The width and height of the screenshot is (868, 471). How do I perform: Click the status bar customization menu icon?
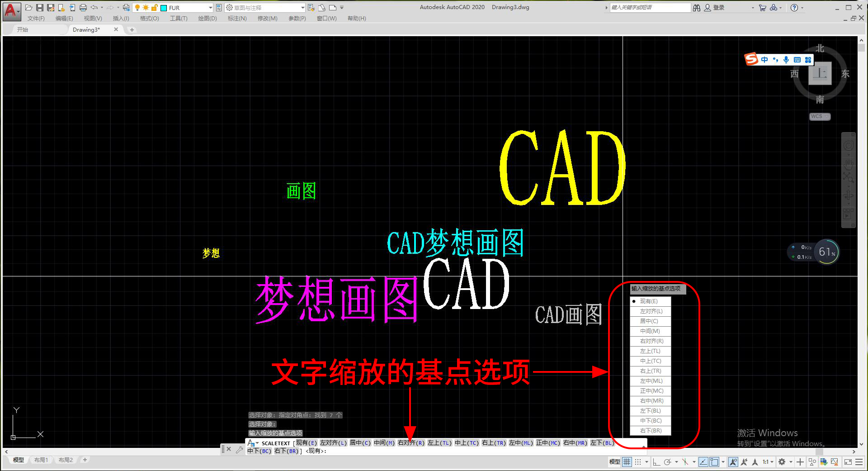[859, 462]
